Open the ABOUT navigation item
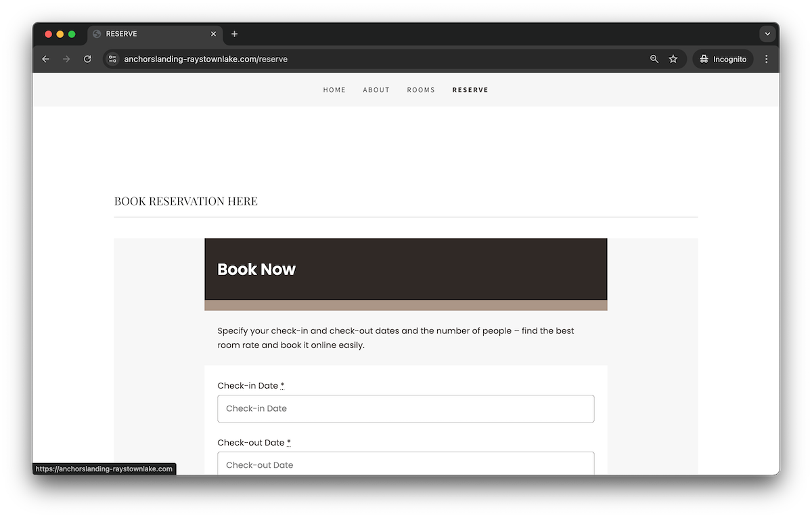This screenshot has height=518, width=812. (376, 90)
